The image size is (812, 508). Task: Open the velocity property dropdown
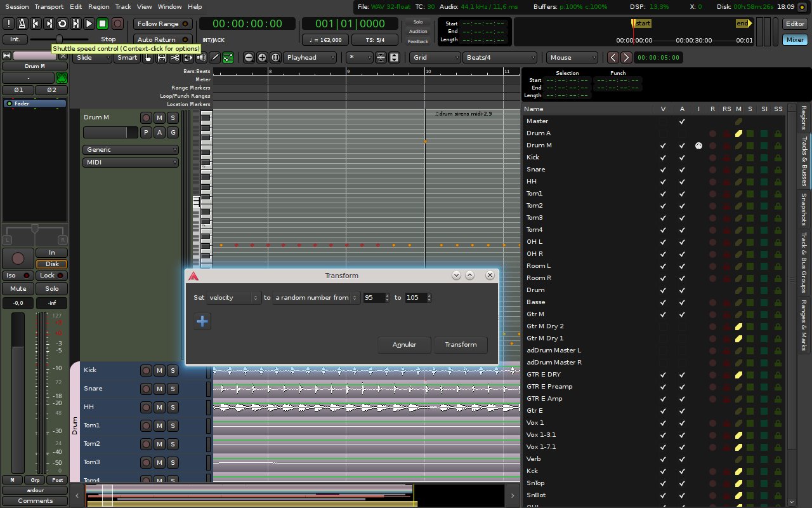[x=234, y=298]
